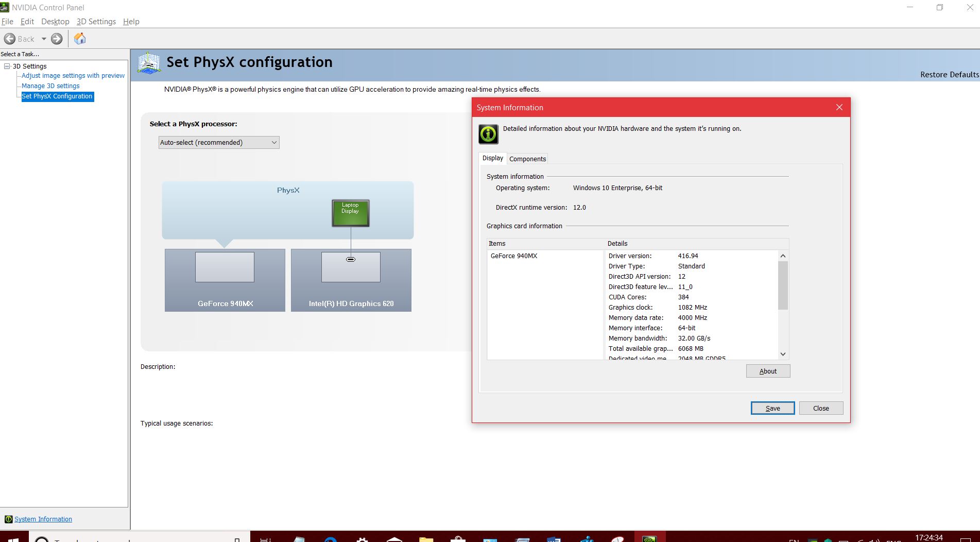Click the display connector icon on Intel GPU
This screenshot has width=980, height=542.
click(351, 259)
